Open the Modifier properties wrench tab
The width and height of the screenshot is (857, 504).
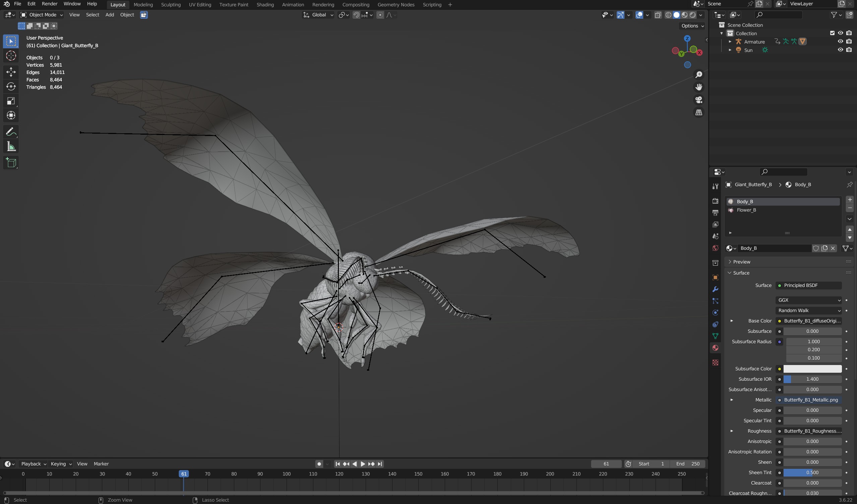[x=715, y=289]
